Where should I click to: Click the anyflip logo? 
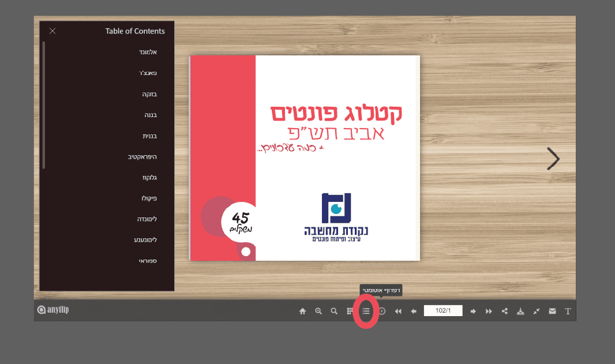[53, 309]
